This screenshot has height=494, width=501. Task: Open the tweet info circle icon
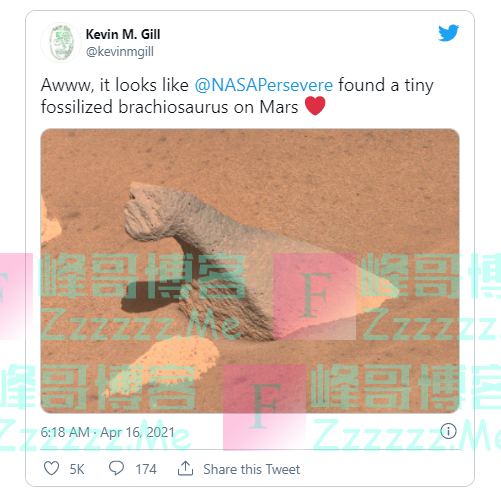tap(448, 431)
